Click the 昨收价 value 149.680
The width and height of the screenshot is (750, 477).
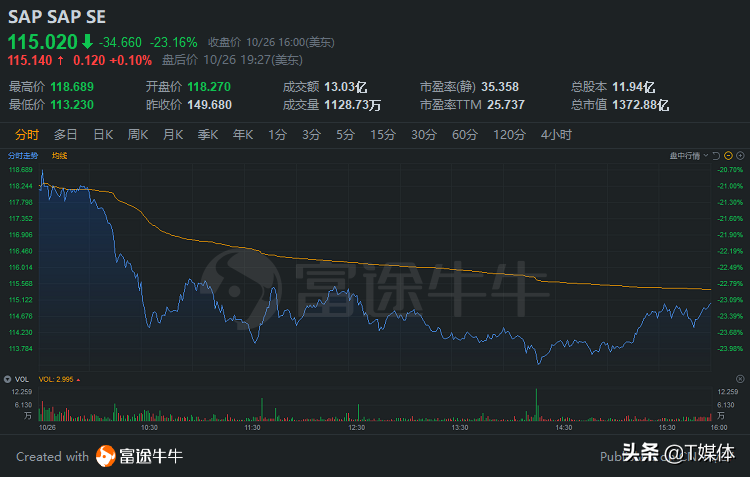coord(210,104)
